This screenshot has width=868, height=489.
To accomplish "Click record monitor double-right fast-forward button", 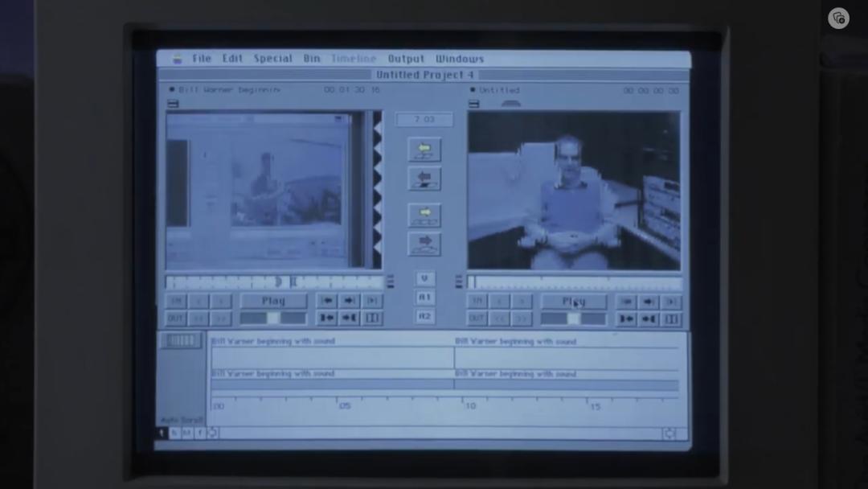I will 522,319.
